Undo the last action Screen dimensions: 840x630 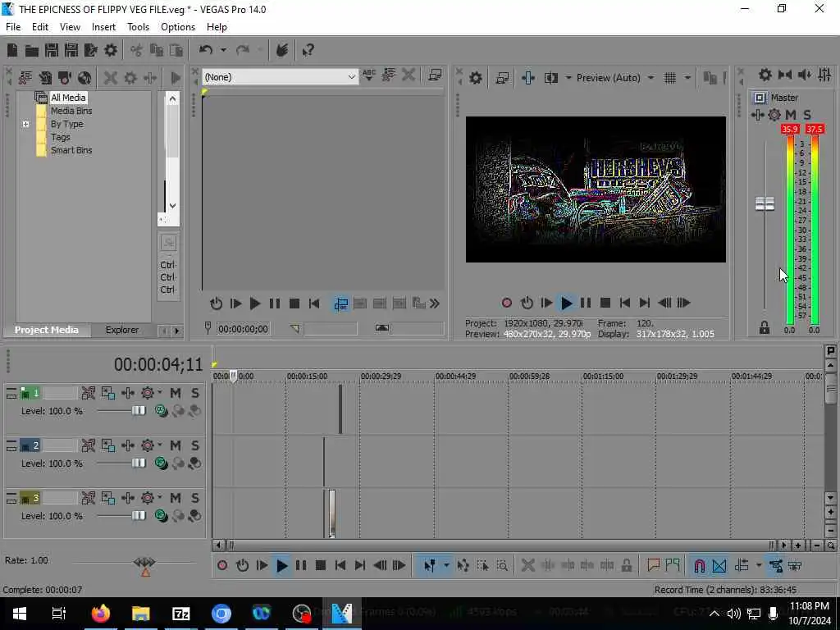tap(206, 50)
